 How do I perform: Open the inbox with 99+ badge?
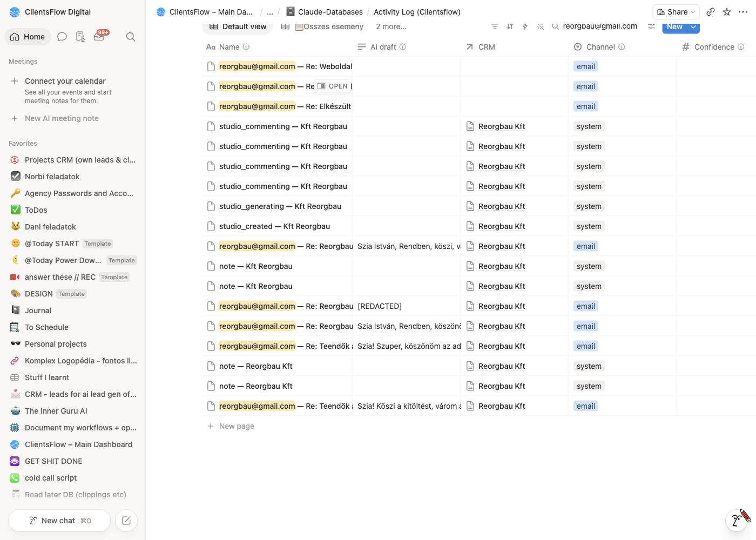pyautogui.click(x=100, y=36)
